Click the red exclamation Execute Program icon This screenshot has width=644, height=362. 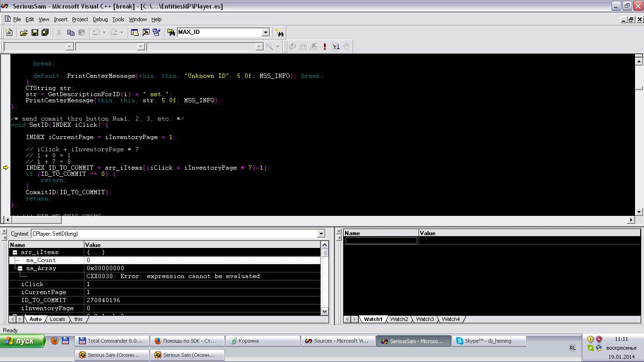[325, 46]
